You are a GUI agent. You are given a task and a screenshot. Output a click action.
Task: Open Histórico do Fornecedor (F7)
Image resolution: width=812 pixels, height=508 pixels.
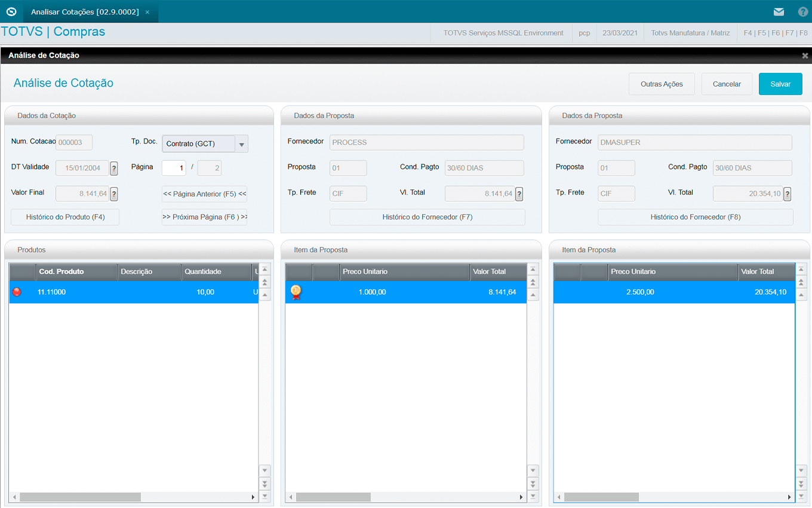pos(427,217)
